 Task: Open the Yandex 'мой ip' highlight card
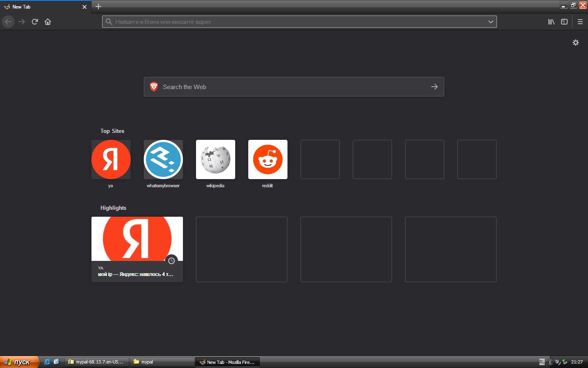pos(137,249)
